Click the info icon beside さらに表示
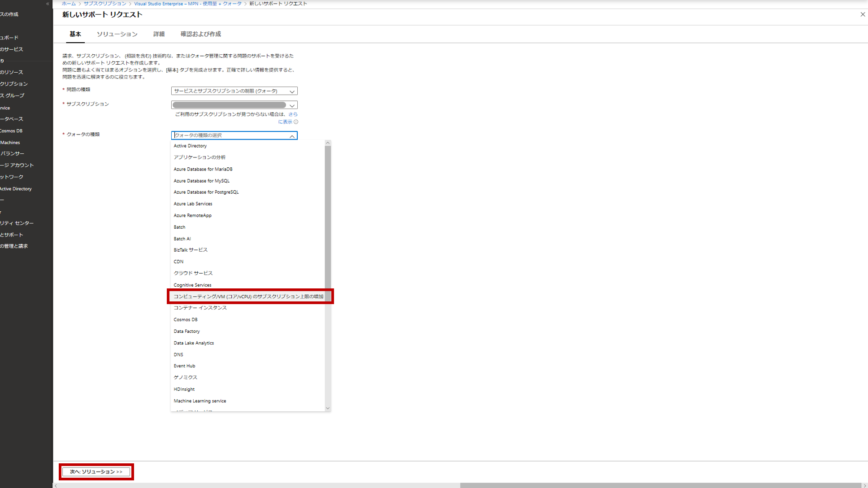This screenshot has width=868, height=488. coord(296,122)
